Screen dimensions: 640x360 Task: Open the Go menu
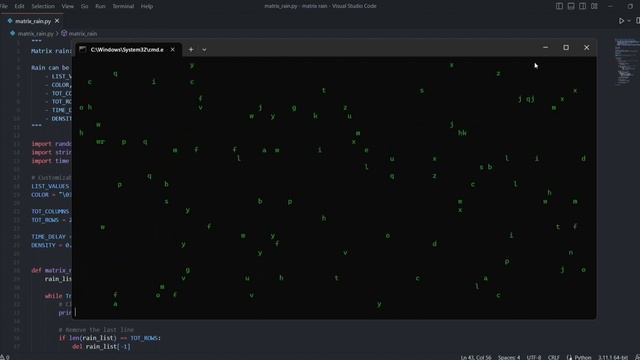click(x=84, y=6)
